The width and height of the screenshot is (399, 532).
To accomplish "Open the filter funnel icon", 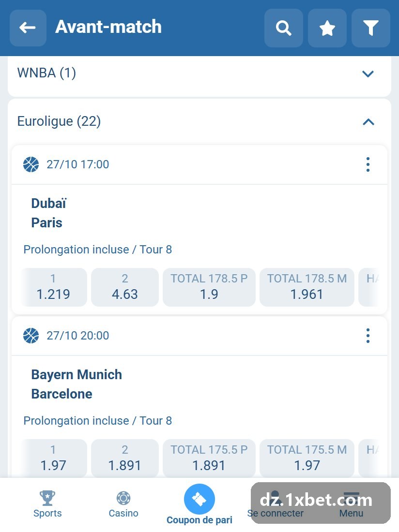I will pos(371,28).
